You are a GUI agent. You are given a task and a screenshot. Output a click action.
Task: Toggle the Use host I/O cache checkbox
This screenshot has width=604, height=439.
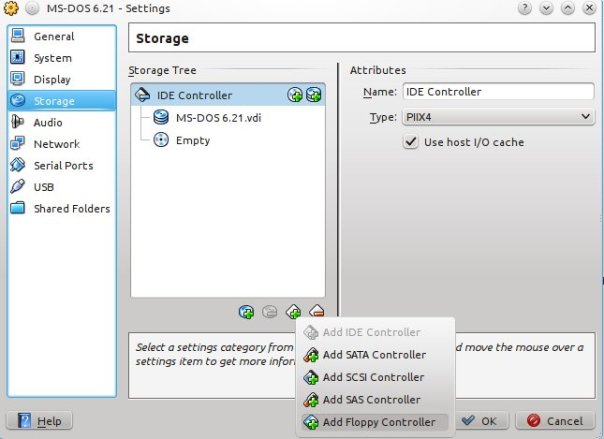411,142
